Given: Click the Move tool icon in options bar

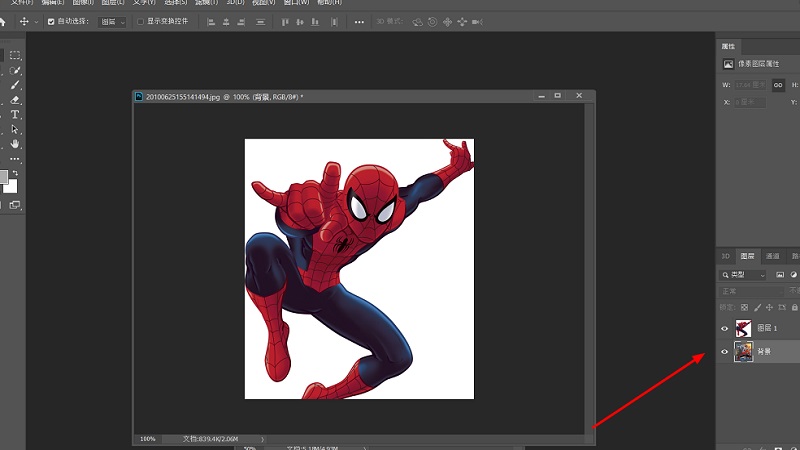Looking at the screenshot, I should tap(24, 22).
